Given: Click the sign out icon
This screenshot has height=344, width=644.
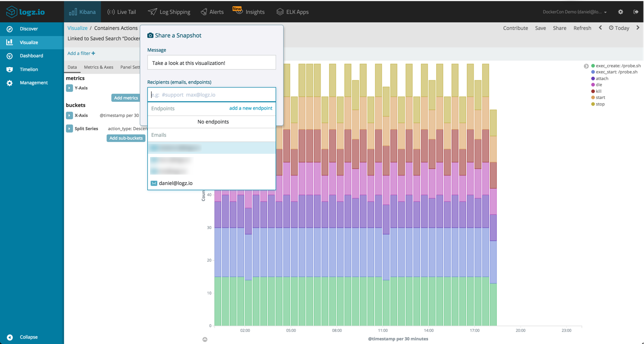Looking at the screenshot, I should point(636,12).
